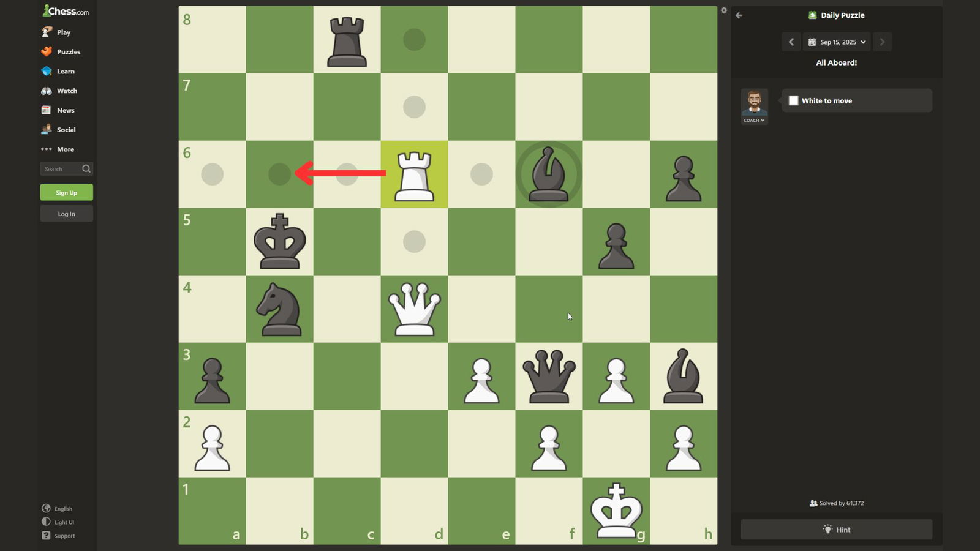Screen dimensions: 980x551
Task: Click the Log In button
Action: click(x=66, y=214)
